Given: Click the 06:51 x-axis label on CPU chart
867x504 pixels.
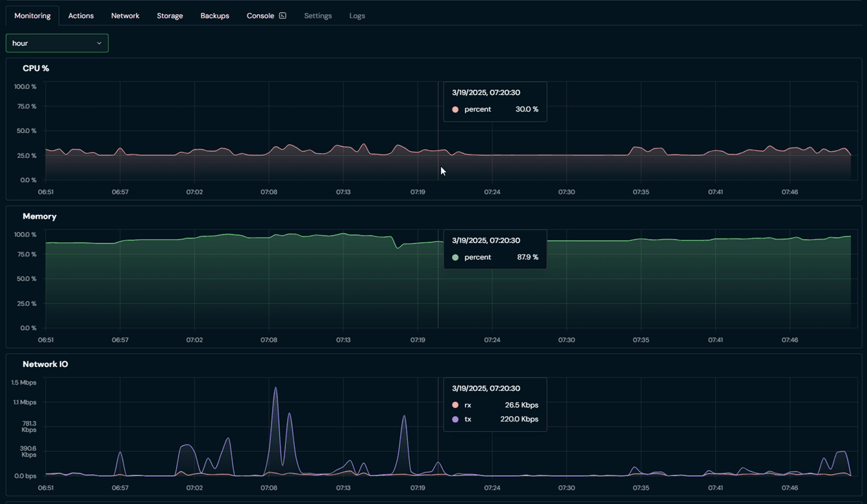Looking at the screenshot, I should tap(45, 192).
